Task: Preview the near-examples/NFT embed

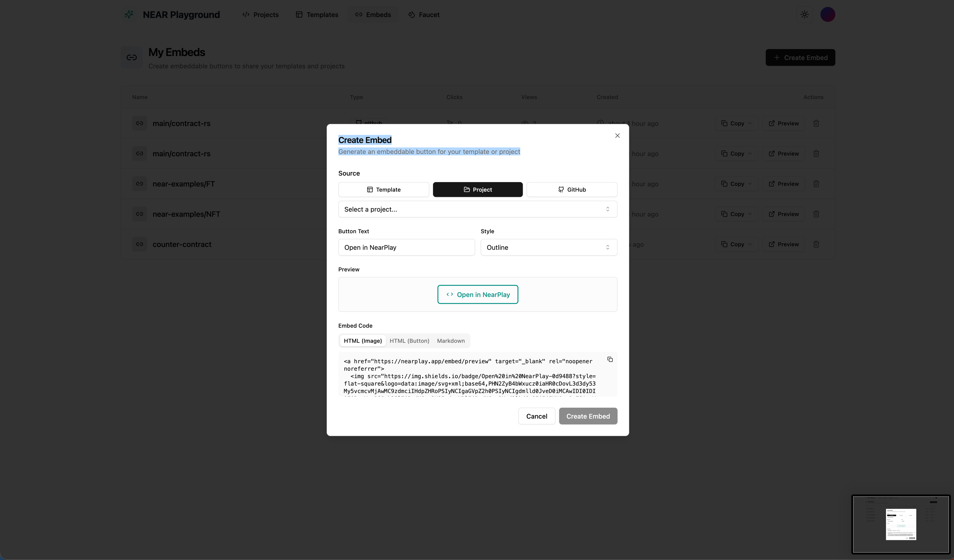Action: point(784,214)
